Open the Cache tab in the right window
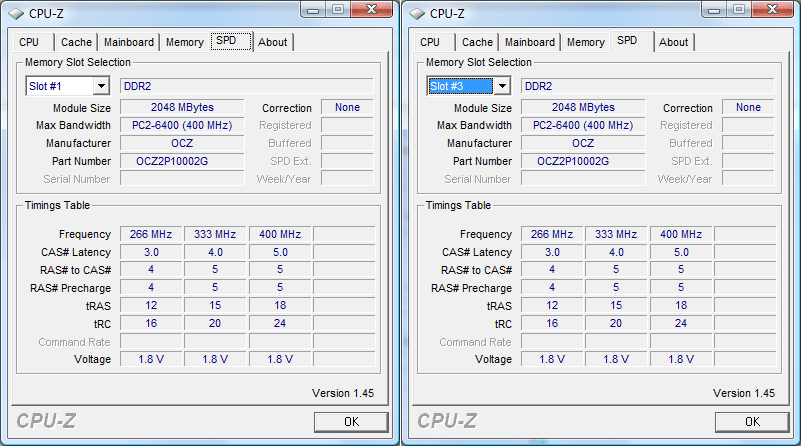Image resolution: width=804 pixels, height=448 pixels. [x=477, y=42]
